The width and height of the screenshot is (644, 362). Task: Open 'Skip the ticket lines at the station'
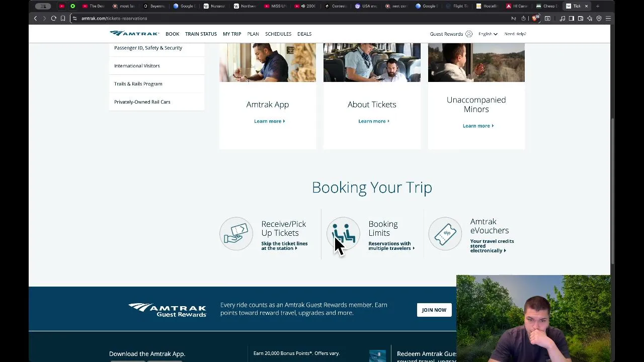click(284, 246)
